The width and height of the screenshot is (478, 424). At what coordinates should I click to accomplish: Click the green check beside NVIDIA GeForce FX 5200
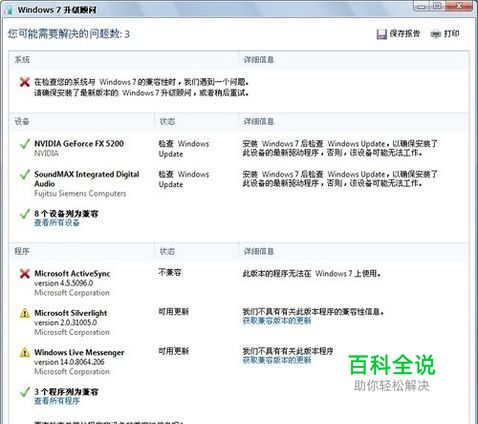pos(24,144)
